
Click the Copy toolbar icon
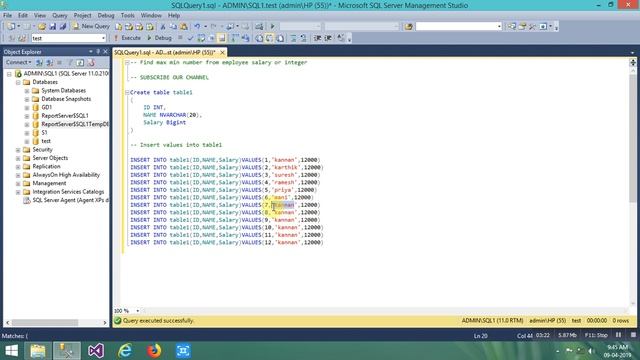(x=173, y=26)
